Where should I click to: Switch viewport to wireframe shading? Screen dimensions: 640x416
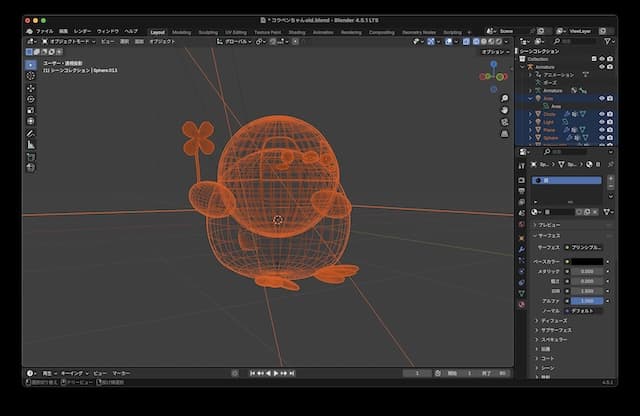[x=476, y=42]
